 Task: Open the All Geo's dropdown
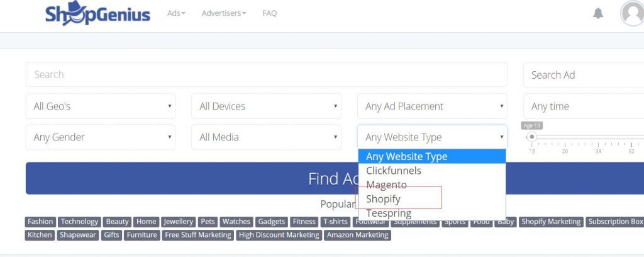[101, 106]
